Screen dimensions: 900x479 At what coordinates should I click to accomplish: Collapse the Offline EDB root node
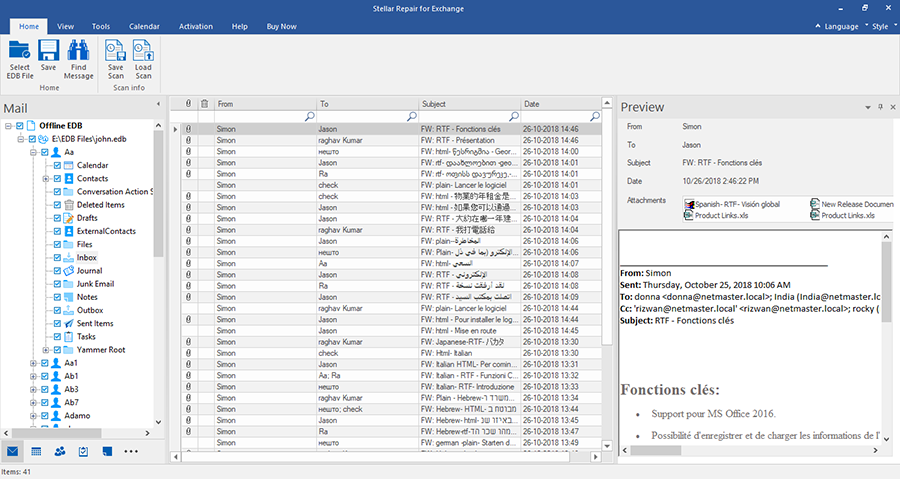[x=8, y=126]
